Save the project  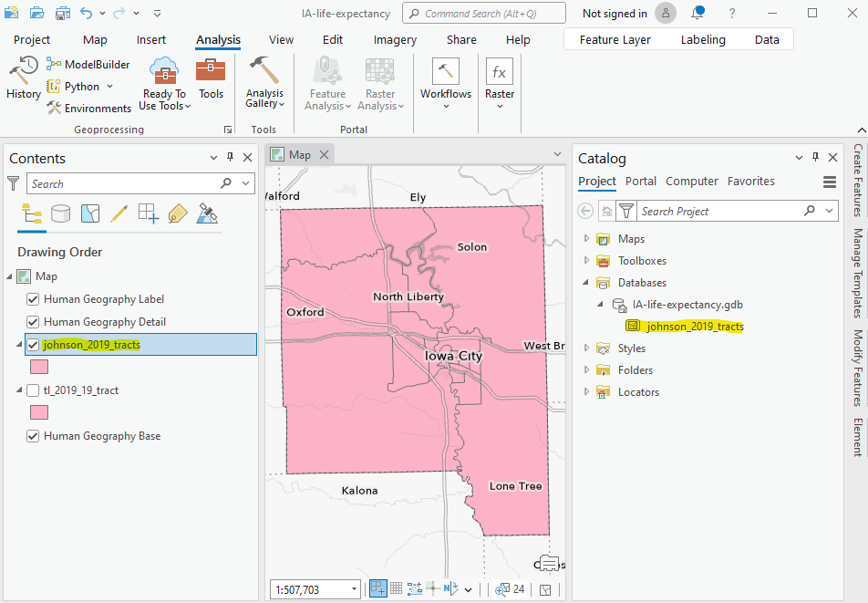click(62, 13)
